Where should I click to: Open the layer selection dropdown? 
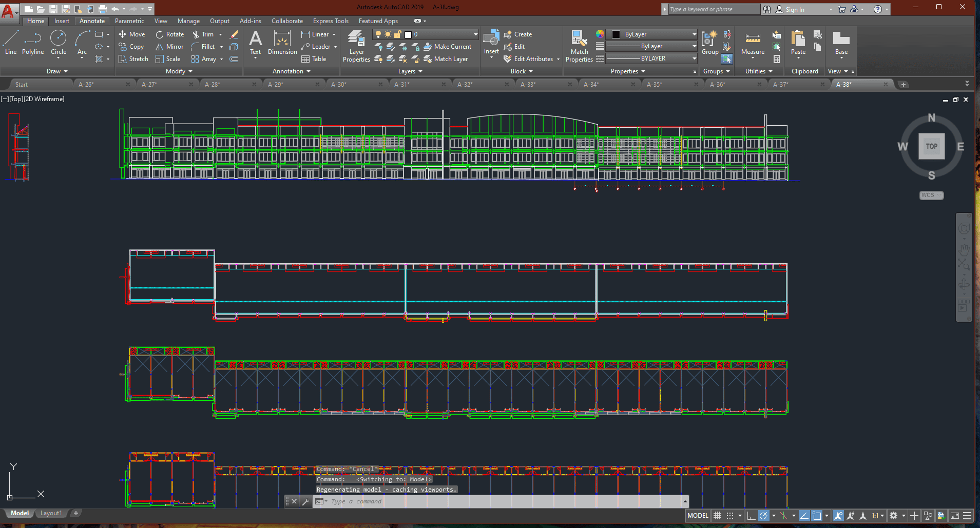pos(475,34)
